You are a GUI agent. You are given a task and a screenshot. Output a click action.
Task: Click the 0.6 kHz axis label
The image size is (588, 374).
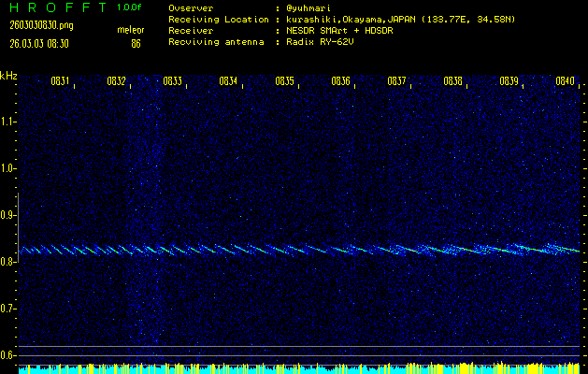tap(8, 355)
